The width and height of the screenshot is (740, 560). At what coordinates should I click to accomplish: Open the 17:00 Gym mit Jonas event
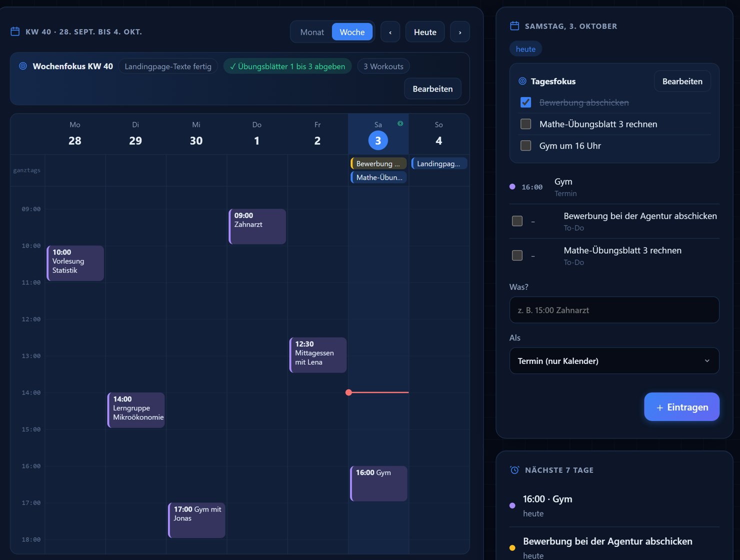[197, 520]
